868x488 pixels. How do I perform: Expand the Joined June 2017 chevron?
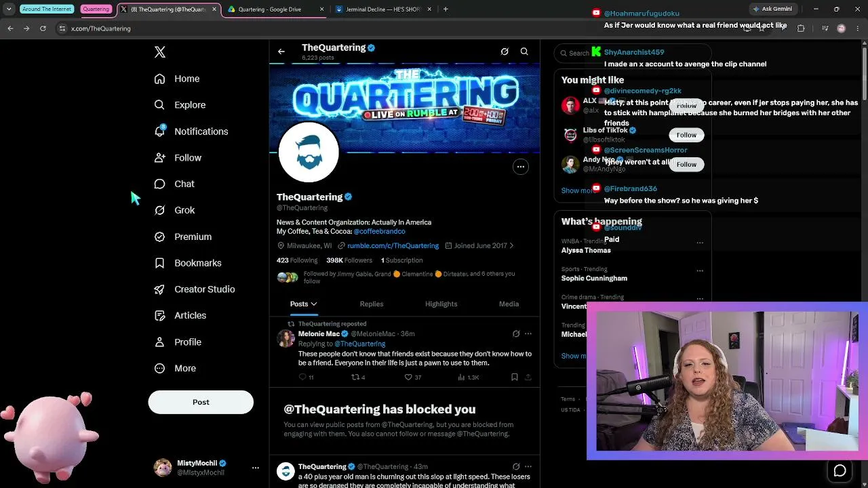pos(511,245)
